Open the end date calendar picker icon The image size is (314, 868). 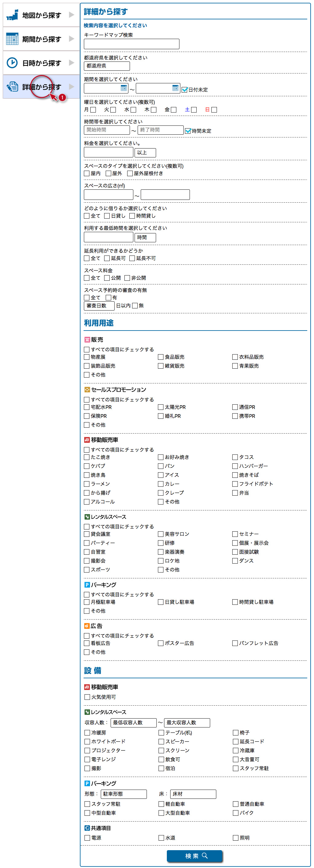175,88
